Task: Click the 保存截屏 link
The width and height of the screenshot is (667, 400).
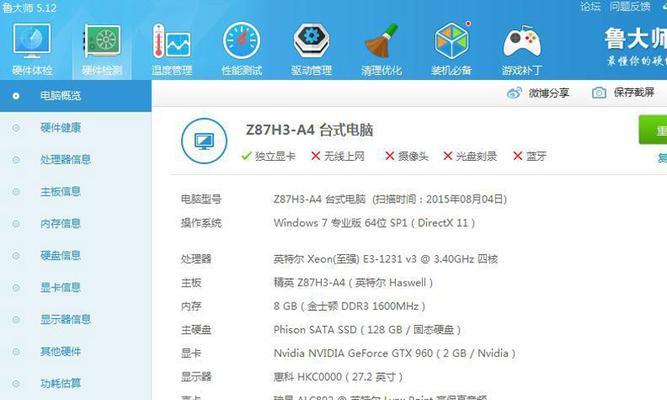Action: point(634,92)
